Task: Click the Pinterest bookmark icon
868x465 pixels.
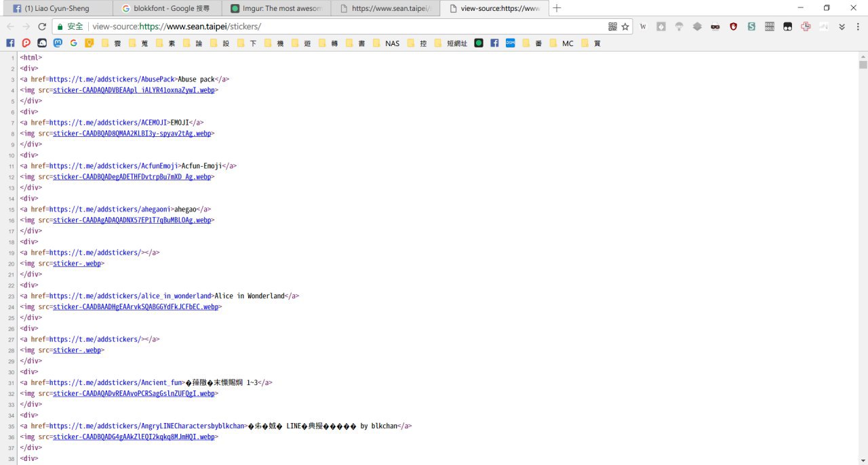Action: 26,43
